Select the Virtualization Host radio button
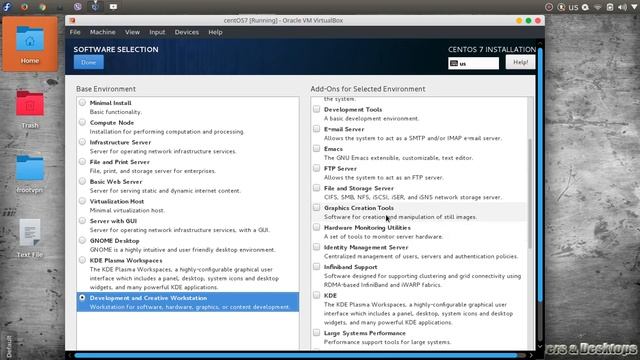 (x=82, y=201)
